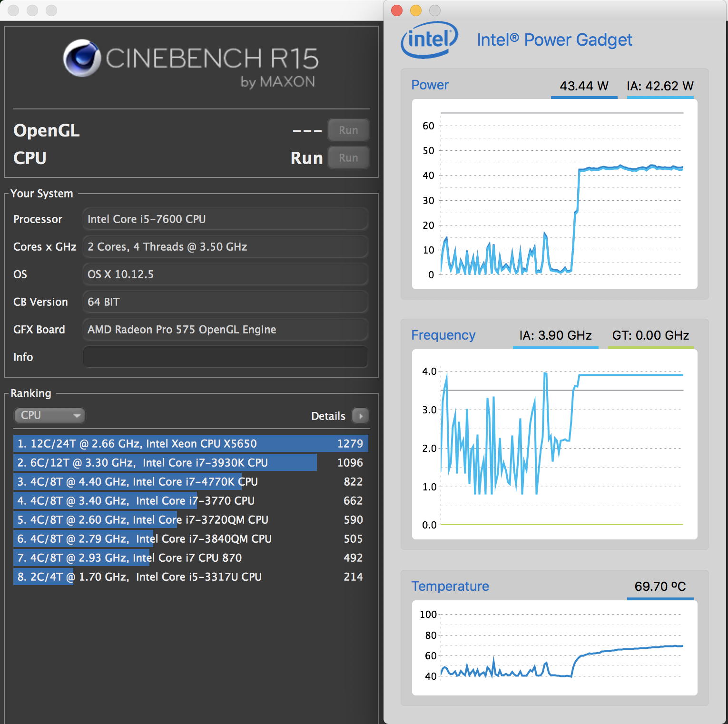Screen dimensions: 728x724
Task: Select ranking row Intel Core i7-3840QM CPU
Action: 191,538
